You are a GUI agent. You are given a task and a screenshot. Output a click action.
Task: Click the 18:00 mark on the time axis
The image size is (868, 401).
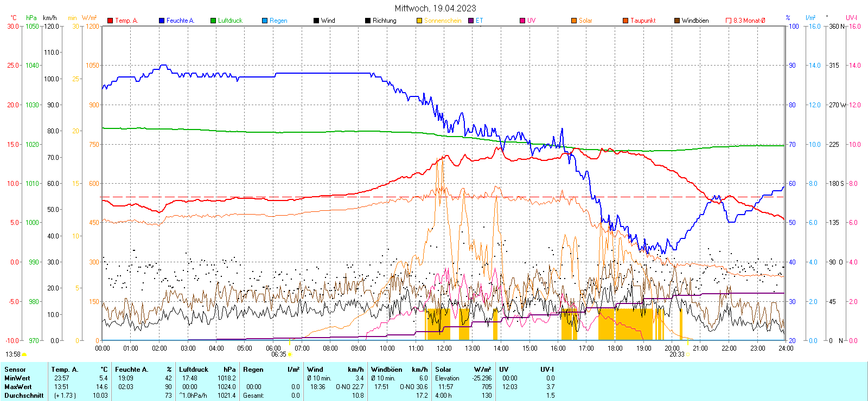(615, 348)
